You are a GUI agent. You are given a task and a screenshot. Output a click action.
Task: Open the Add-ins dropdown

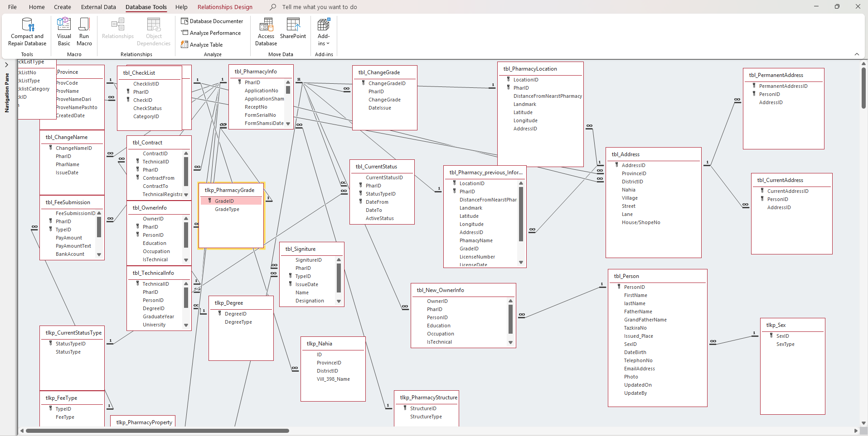324,32
